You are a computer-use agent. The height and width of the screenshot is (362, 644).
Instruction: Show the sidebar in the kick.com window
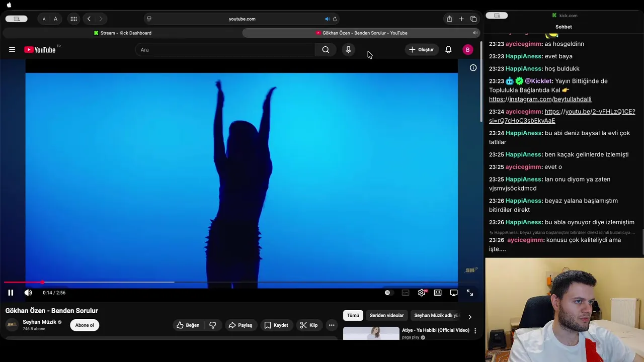coord(497,16)
